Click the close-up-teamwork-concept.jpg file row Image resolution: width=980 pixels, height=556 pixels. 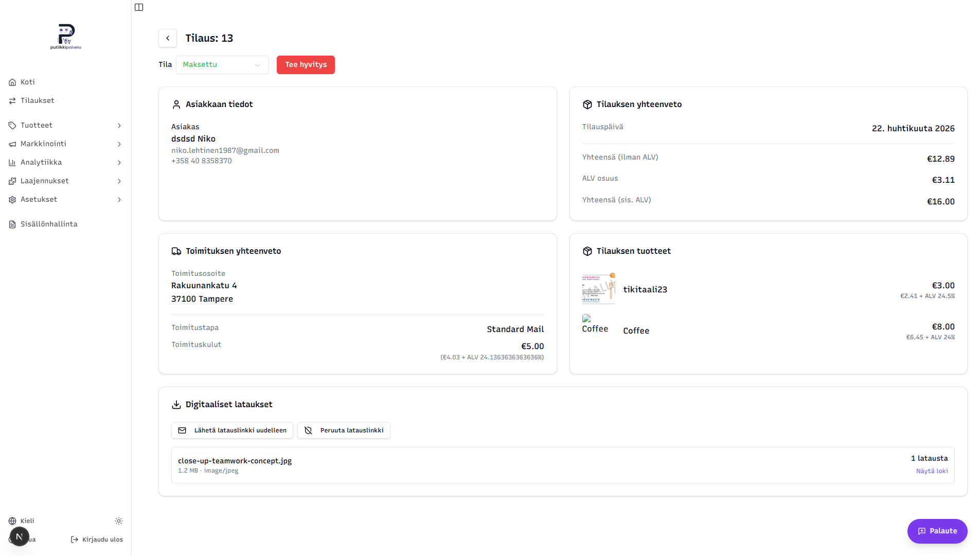[563, 465]
